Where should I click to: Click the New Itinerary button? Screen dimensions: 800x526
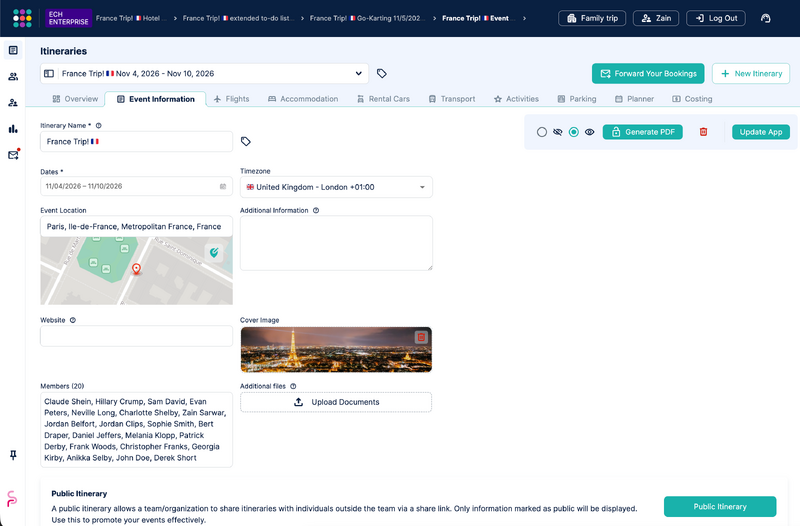click(x=751, y=73)
